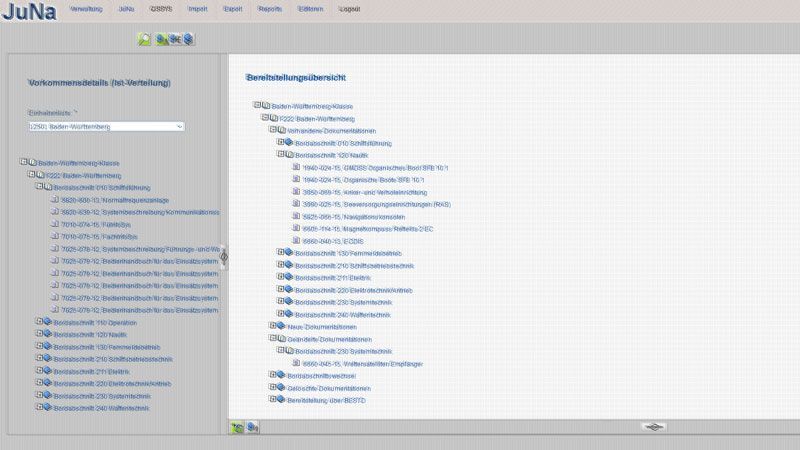Select 6660-040-13 ECDIS text
This screenshot has height=450, width=800.
click(x=333, y=241)
